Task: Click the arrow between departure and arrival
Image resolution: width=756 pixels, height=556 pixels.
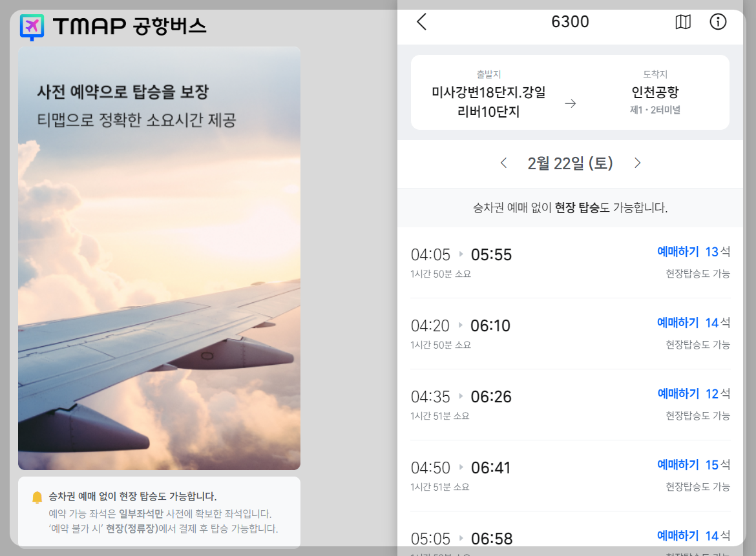Action: [x=571, y=103]
